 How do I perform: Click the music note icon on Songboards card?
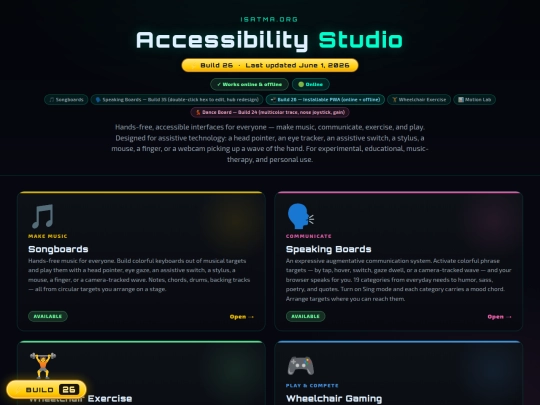click(43, 216)
